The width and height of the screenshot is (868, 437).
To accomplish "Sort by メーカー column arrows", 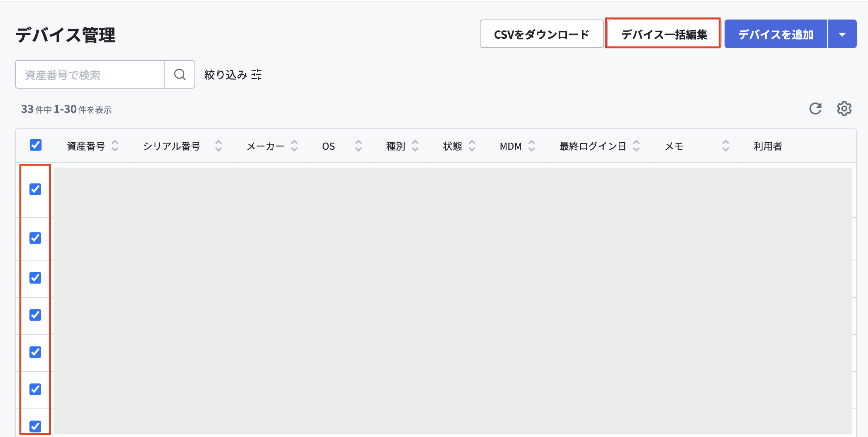I will click(294, 146).
